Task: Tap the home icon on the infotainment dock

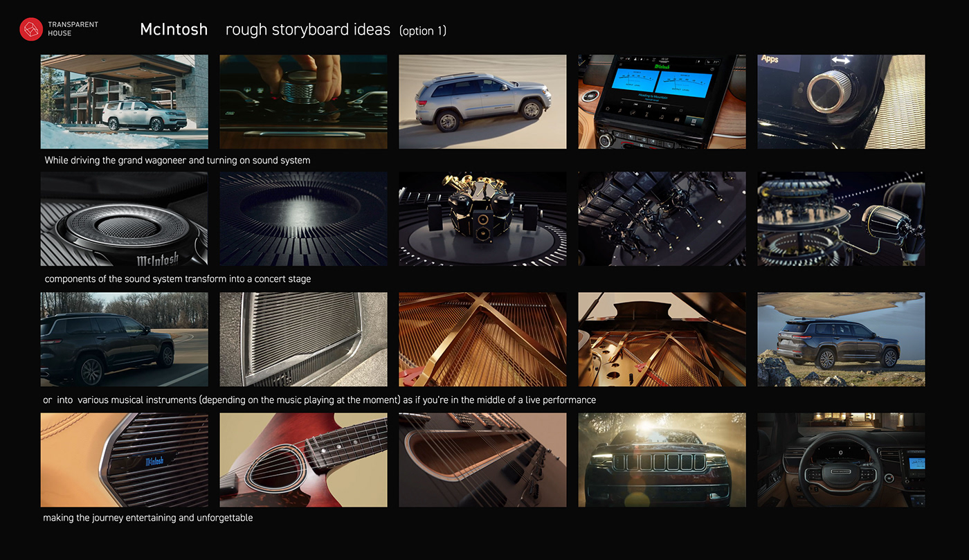Action: (x=608, y=109)
